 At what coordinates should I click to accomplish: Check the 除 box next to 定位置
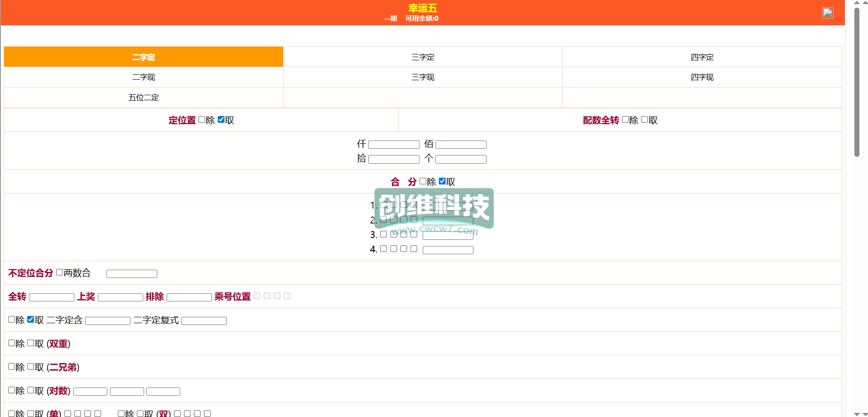pos(202,119)
